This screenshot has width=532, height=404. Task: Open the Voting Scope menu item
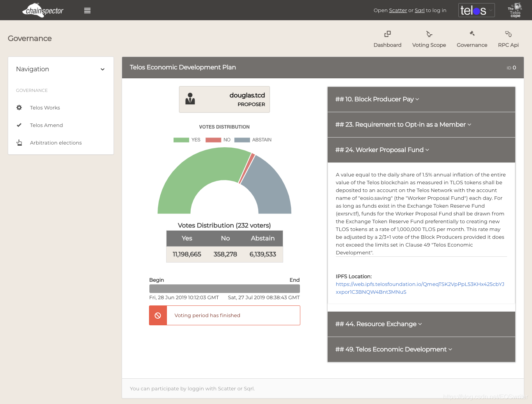click(x=429, y=39)
